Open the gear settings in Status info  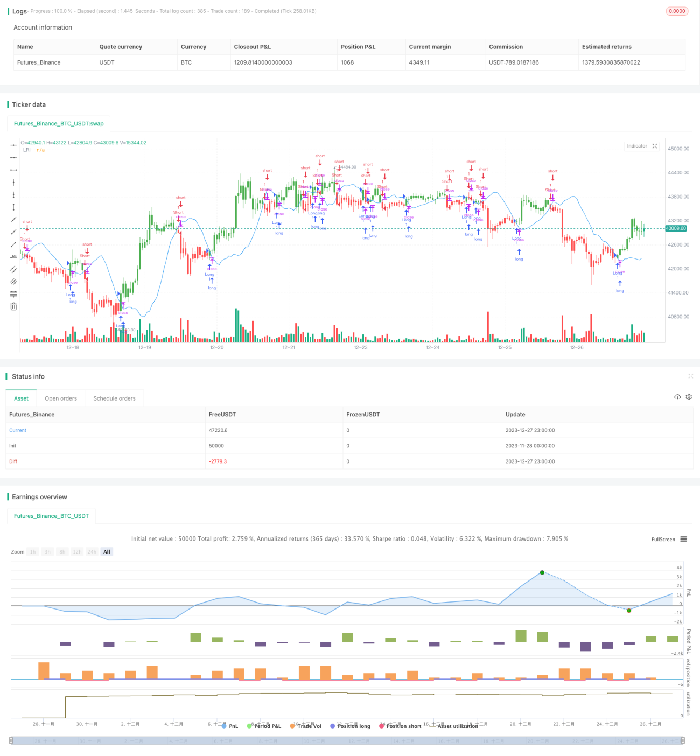tap(689, 397)
